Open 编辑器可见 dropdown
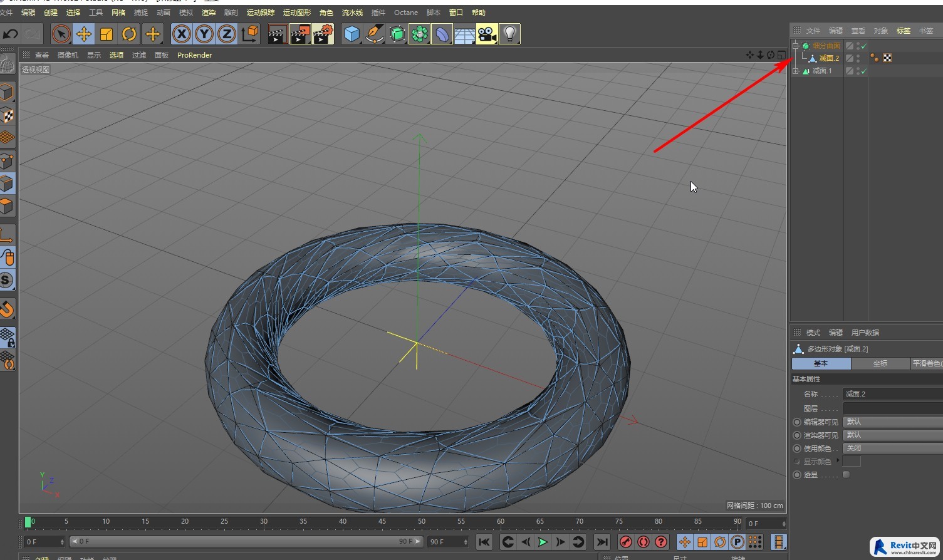Viewport: 943px width, 560px height. coord(892,422)
